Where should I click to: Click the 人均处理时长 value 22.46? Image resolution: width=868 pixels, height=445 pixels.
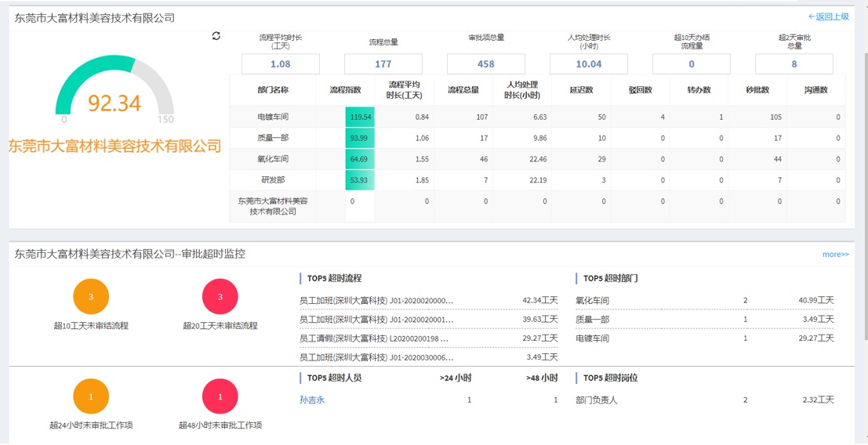pyautogui.click(x=538, y=159)
